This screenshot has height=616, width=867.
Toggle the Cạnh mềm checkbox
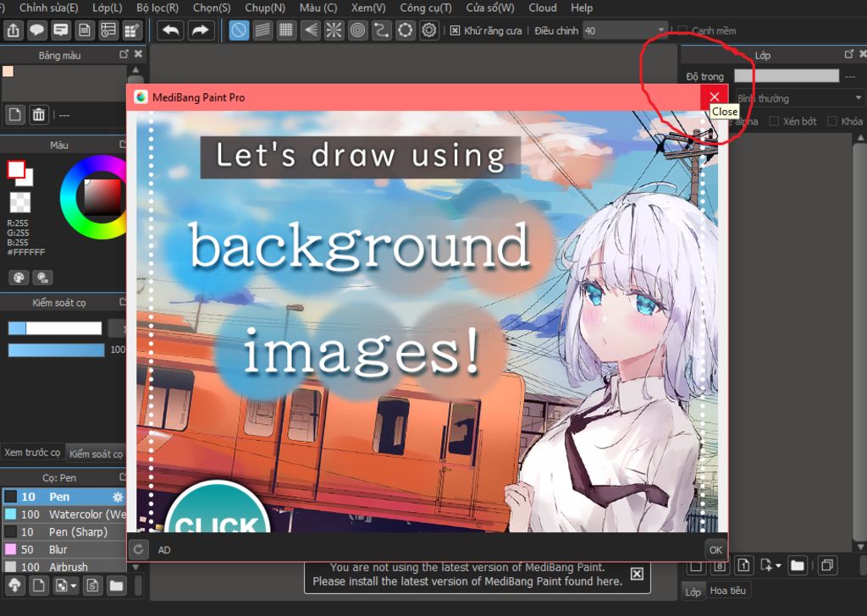pyautogui.click(x=682, y=30)
